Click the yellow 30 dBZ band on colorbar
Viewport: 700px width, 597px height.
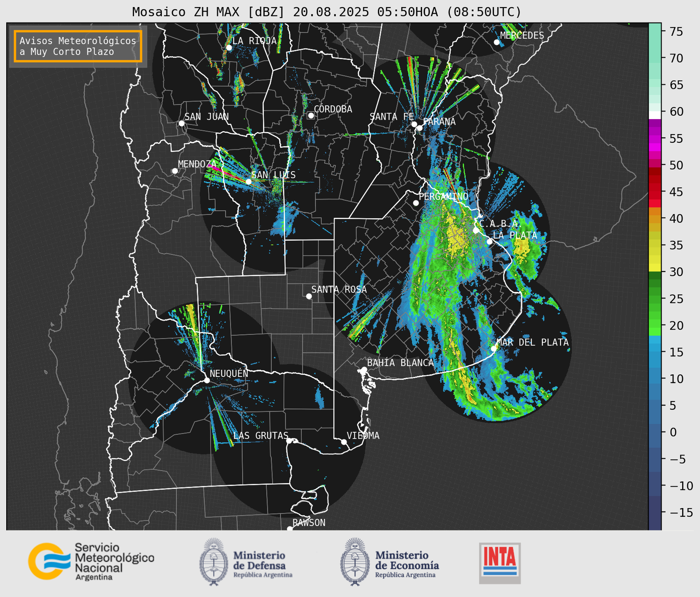pyautogui.click(x=655, y=267)
